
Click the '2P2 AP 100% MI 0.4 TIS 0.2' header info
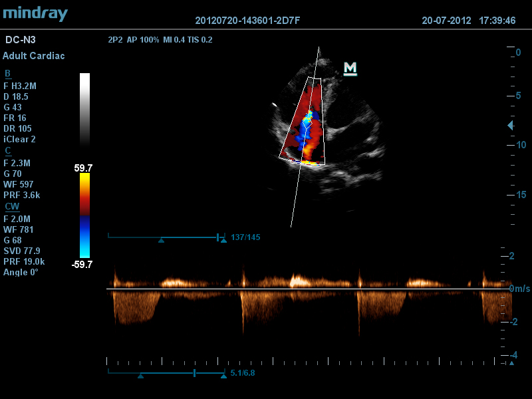160,40
